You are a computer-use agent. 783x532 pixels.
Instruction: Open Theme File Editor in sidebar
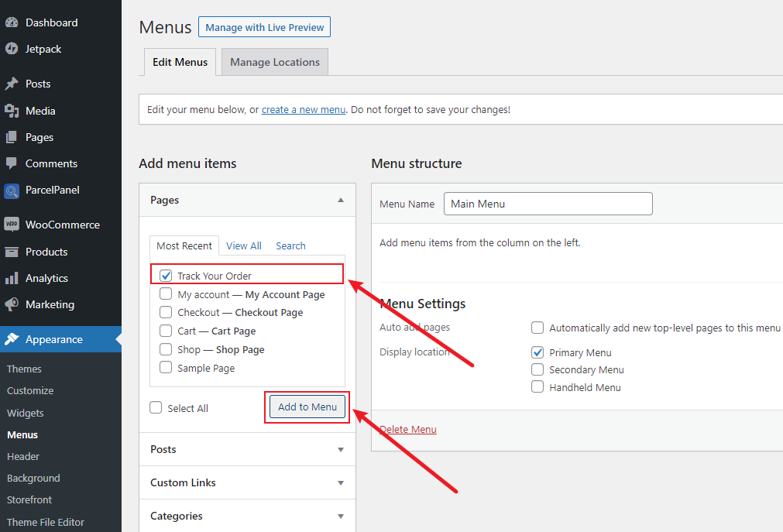point(46,522)
